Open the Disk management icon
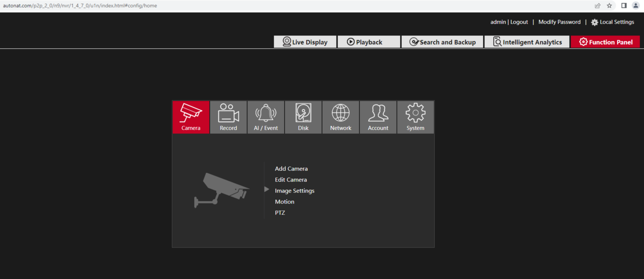Screen dimensions: 644x279 click(303, 117)
